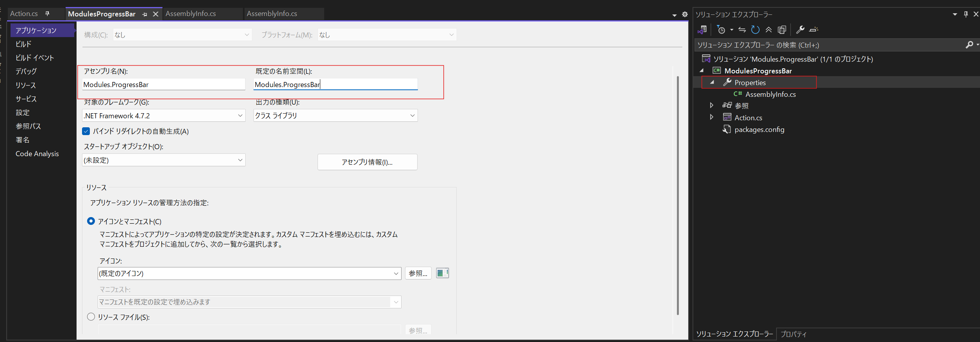Click the アセンブリ情報 button
Screen dimensions: 980x342
(367, 162)
